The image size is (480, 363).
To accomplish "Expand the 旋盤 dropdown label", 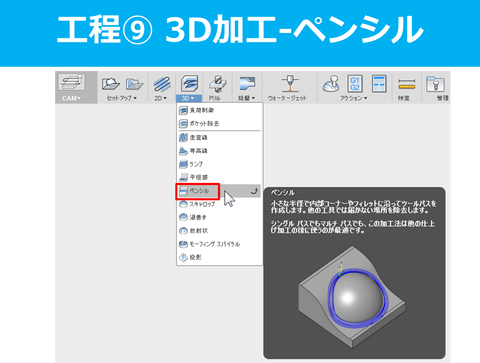I will pyautogui.click(x=246, y=98).
